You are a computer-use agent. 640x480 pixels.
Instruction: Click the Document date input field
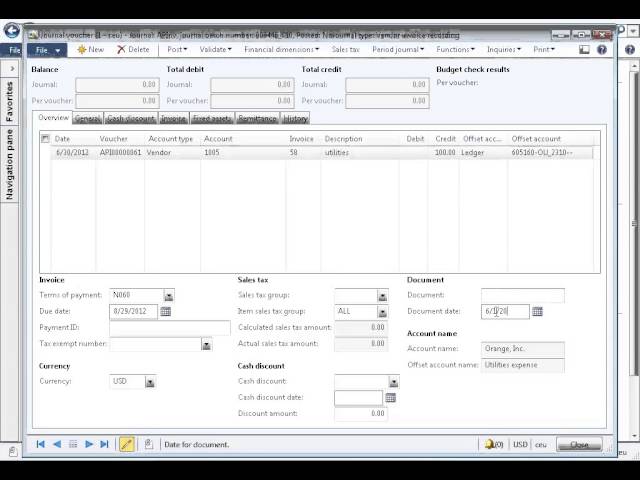pos(505,311)
